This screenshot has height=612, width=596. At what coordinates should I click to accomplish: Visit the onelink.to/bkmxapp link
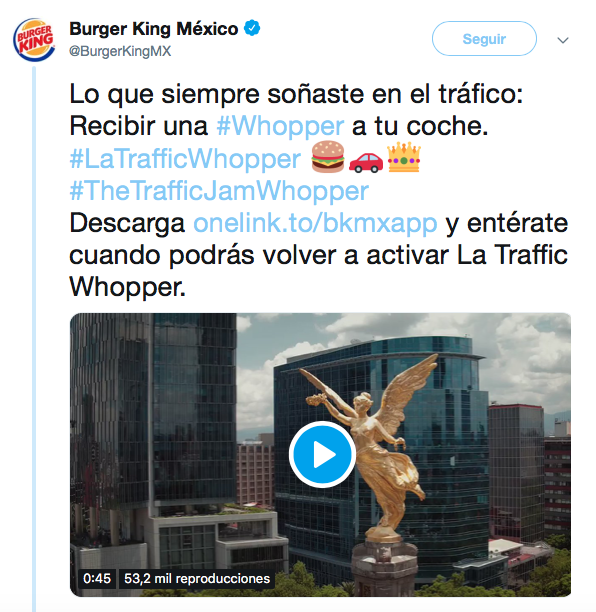[x=315, y=223]
